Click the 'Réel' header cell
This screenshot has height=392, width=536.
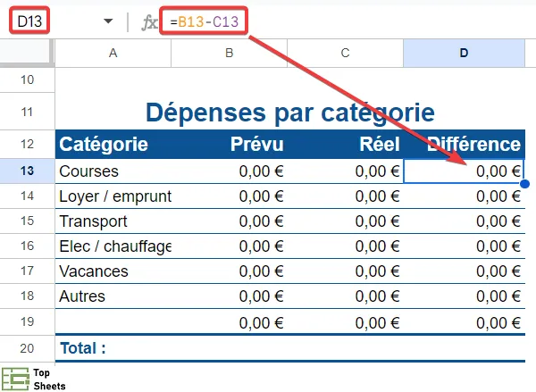pos(345,144)
